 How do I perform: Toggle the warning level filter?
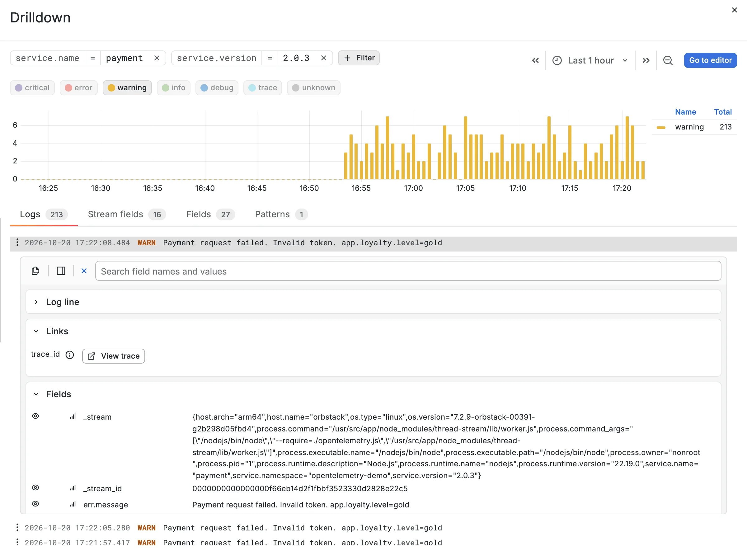(x=127, y=88)
